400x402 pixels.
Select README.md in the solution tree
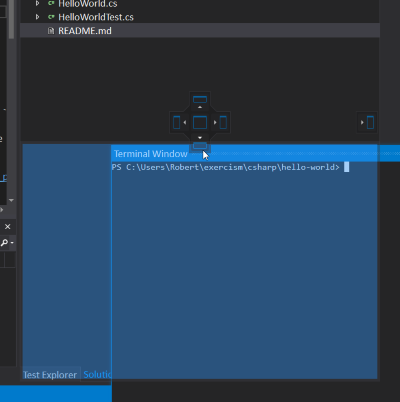(85, 31)
